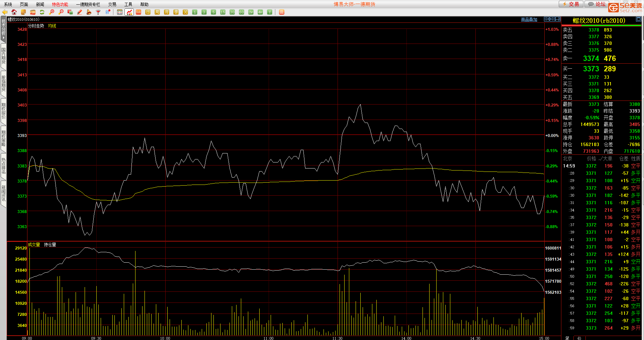Select the 60-minute period button
The width and height of the screenshot is (644, 340).
coord(242,12)
